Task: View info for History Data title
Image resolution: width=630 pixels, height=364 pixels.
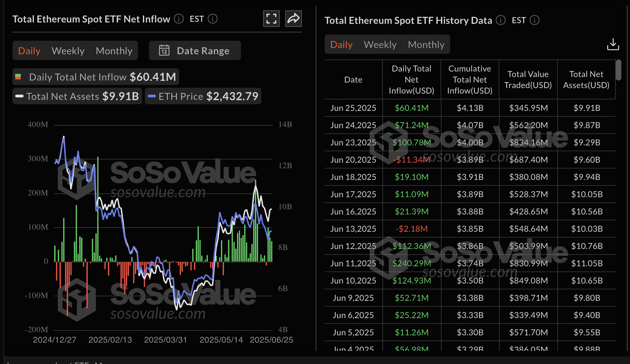Action: pos(500,20)
